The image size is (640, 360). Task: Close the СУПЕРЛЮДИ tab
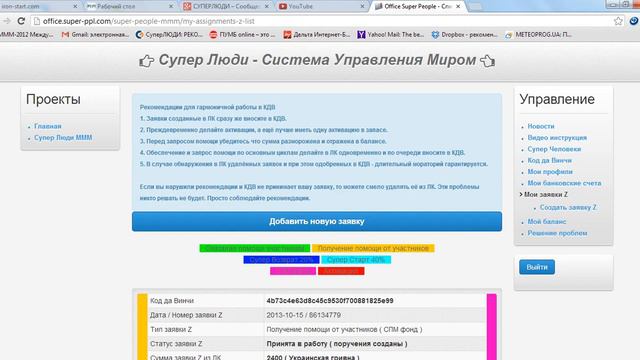point(267,7)
